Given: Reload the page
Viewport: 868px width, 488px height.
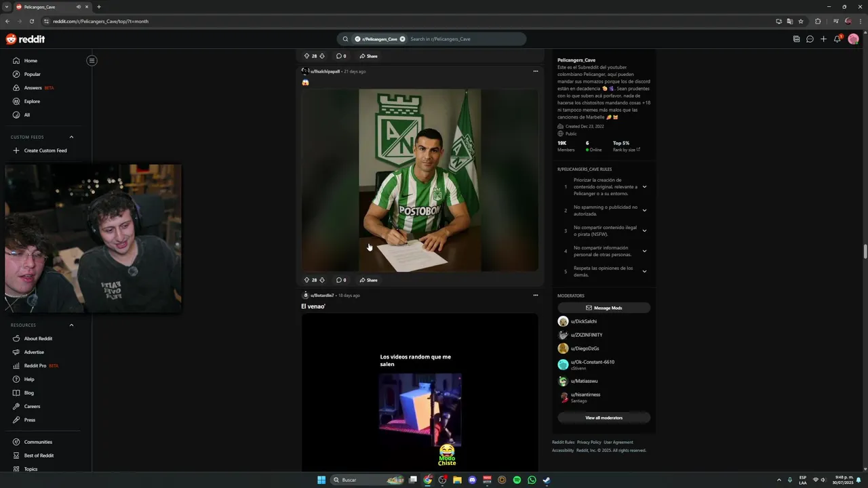Looking at the screenshot, I should [x=31, y=21].
